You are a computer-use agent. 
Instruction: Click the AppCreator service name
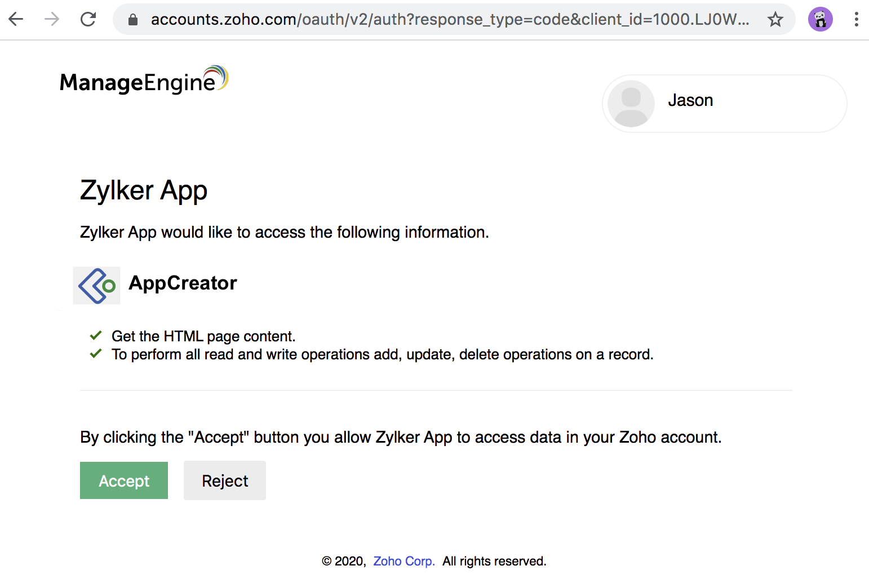[183, 283]
